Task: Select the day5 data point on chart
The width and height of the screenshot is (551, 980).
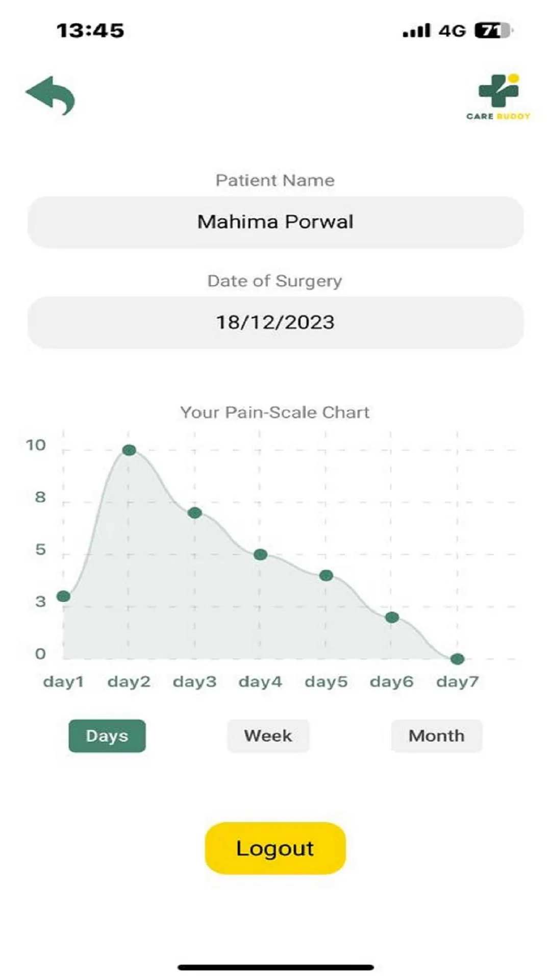Action: coord(326,575)
